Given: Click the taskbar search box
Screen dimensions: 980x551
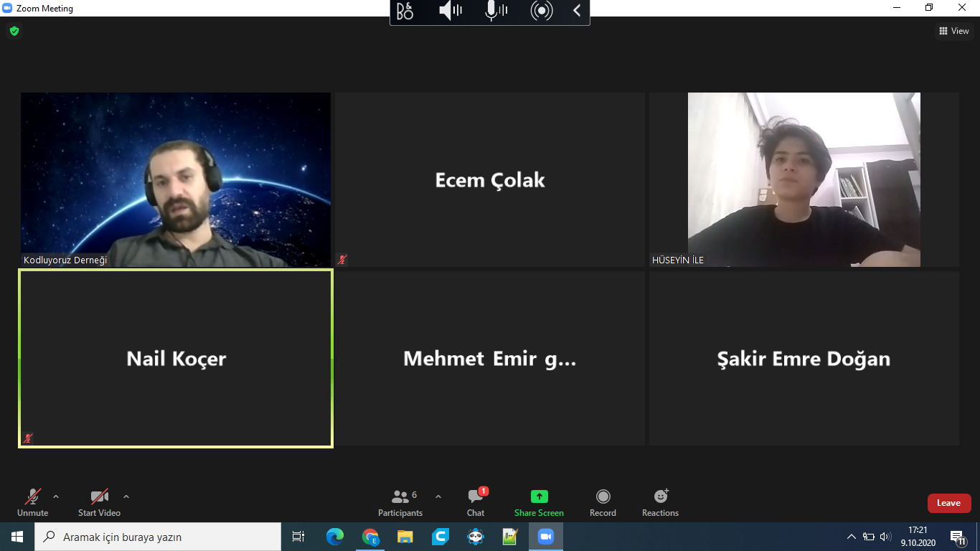Looking at the screenshot, I should 158,537.
